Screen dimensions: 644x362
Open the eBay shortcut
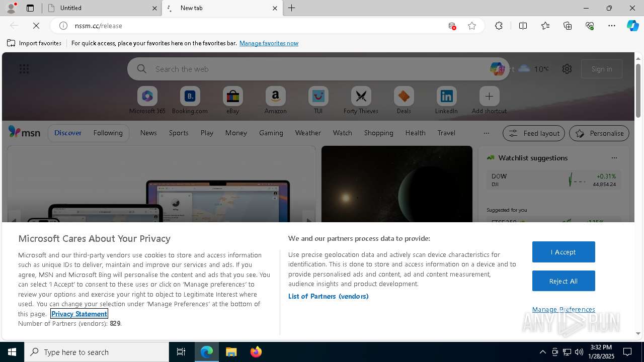[x=232, y=101]
